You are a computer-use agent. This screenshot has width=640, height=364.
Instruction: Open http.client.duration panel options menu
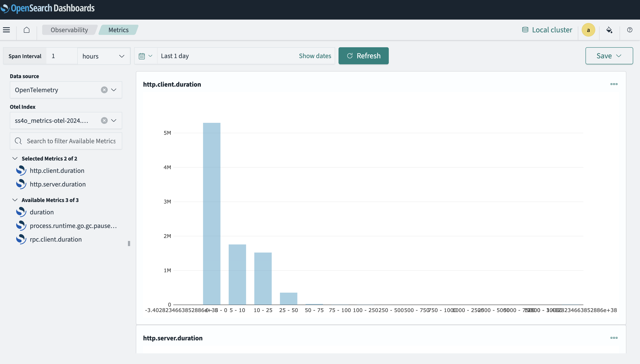(614, 84)
